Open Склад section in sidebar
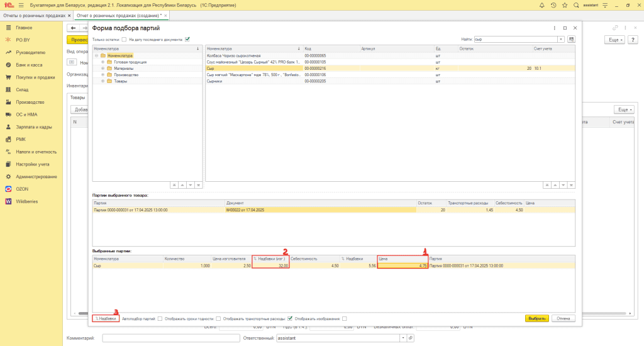Screen dimensions: 644x346 click(x=22, y=89)
